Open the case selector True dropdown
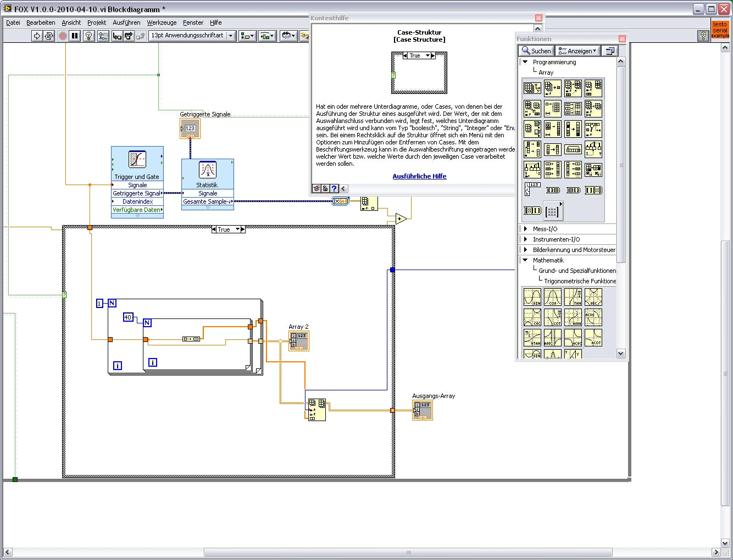This screenshot has height=560, width=733. tap(238, 229)
